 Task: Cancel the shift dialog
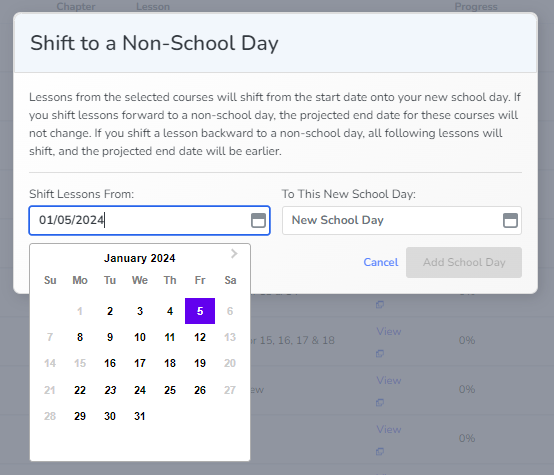tap(381, 262)
